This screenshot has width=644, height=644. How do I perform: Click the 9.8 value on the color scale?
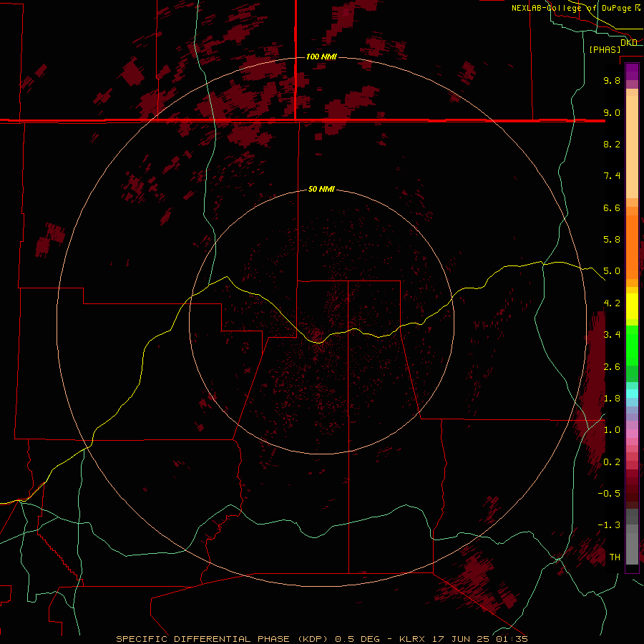click(612, 80)
